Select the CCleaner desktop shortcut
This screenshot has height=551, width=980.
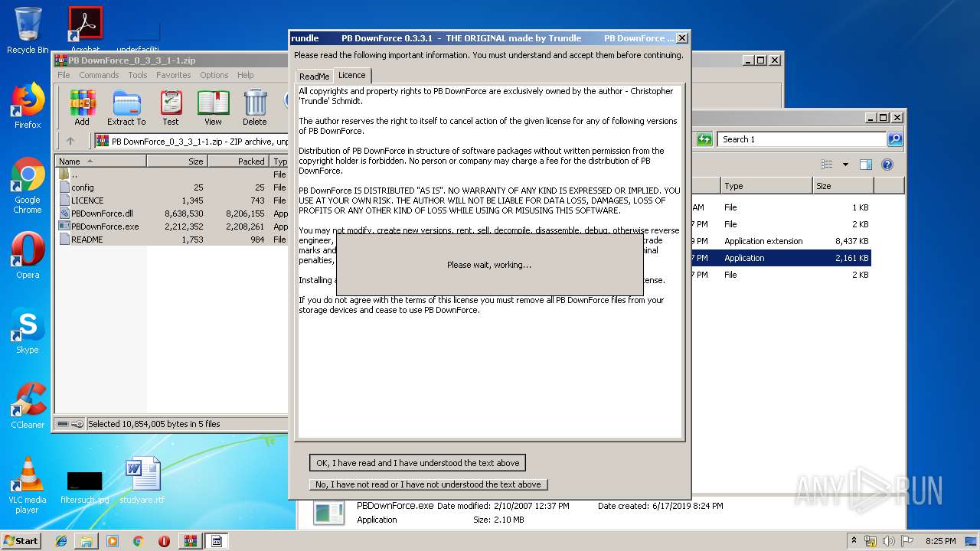point(28,406)
